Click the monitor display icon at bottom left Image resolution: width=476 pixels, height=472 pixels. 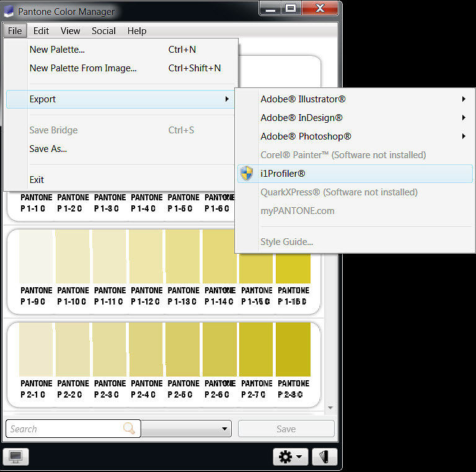point(15,456)
